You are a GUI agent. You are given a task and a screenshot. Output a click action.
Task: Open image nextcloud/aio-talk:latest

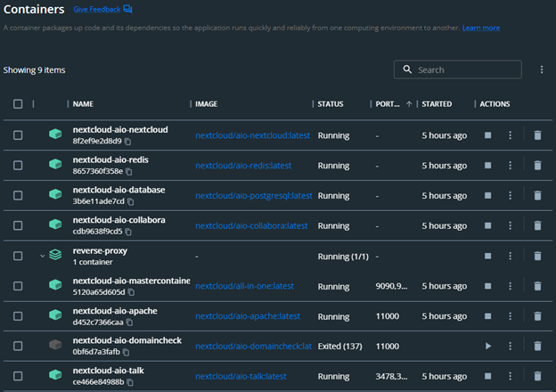(241, 376)
